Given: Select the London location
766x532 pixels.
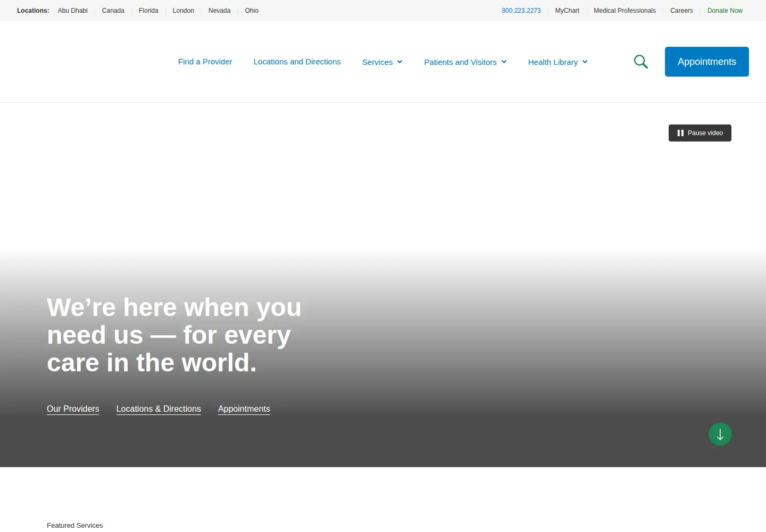Looking at the screenshot, I should (184, 11).
